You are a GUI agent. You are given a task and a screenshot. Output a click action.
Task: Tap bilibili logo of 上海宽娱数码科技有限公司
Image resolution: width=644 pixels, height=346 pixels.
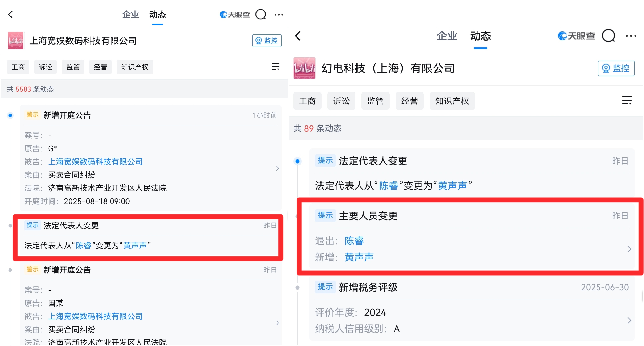coord(16,41)
